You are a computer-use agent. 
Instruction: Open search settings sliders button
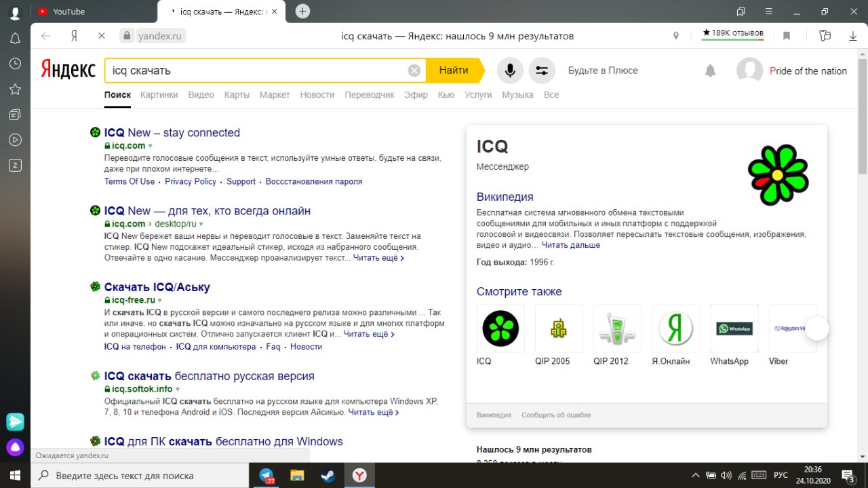542,71
